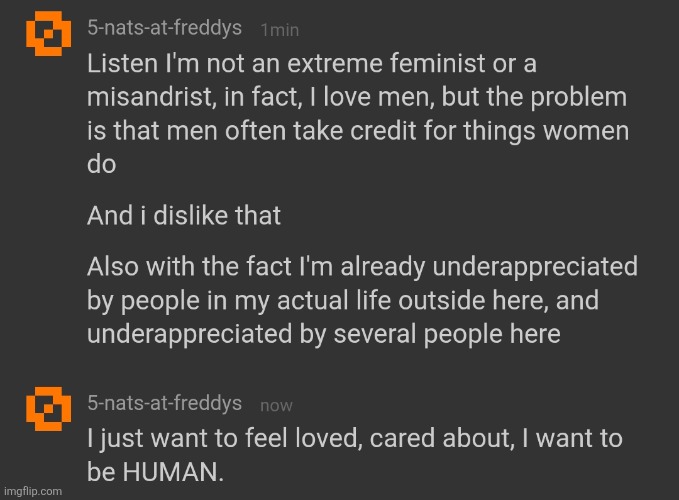Screen dimensions: 679x500
Task: Open 5-nats-at-freddys profile from the second comment
Action: coord(165,403)
